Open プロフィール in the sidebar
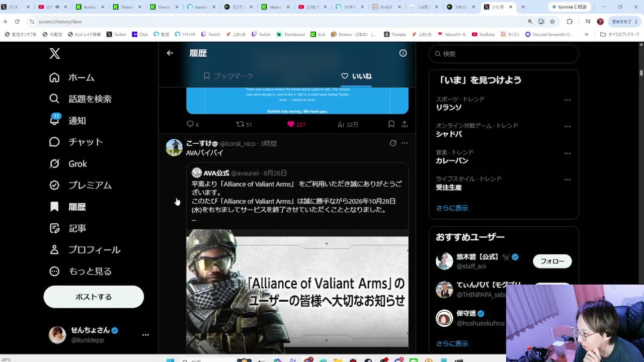Image resolution: width=644 pixels, height=362 pixels. 85,250
